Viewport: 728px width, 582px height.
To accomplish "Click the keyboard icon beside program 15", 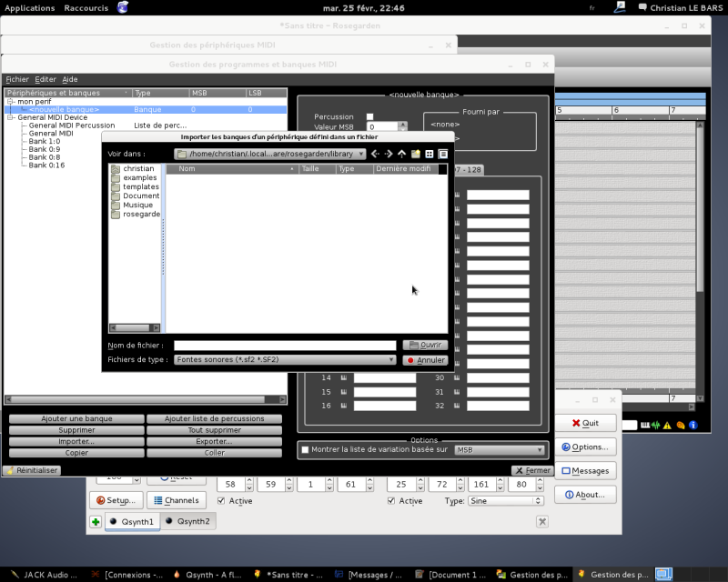I will 344,392.
